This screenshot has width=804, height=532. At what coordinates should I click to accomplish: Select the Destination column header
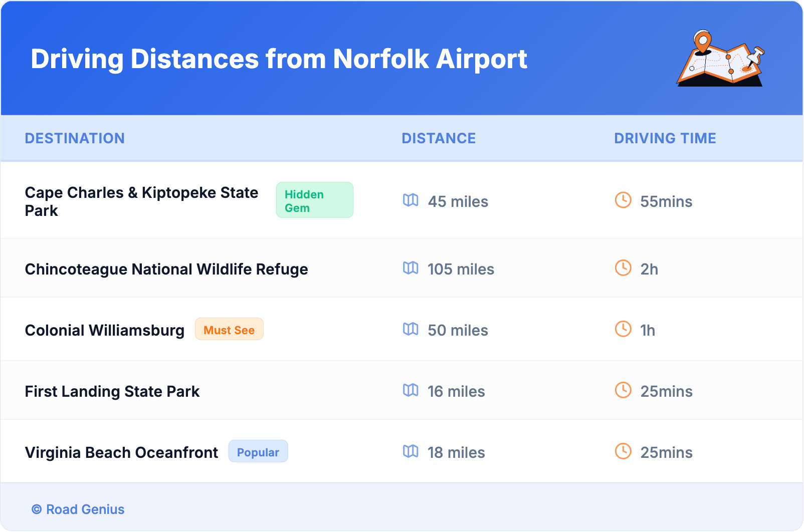(x=75, y=138)
